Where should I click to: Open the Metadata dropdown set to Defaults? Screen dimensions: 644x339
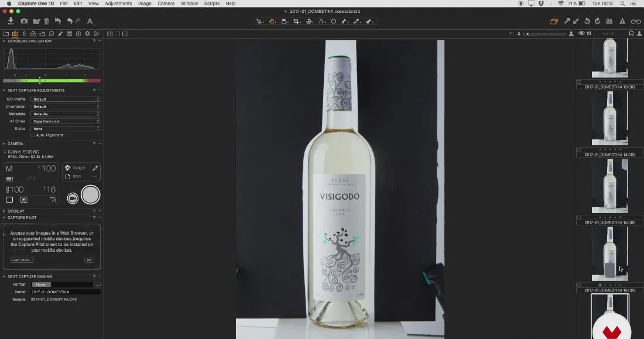[x=66, y=114]
